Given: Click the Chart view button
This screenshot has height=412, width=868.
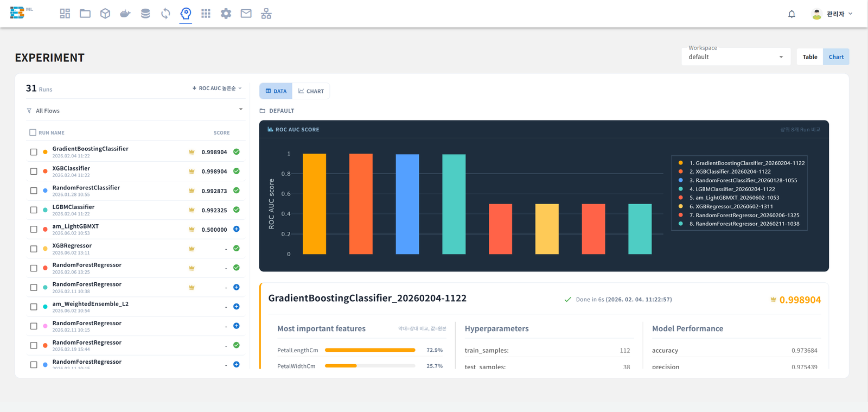Looking at the screenshot, I should 836,57.
